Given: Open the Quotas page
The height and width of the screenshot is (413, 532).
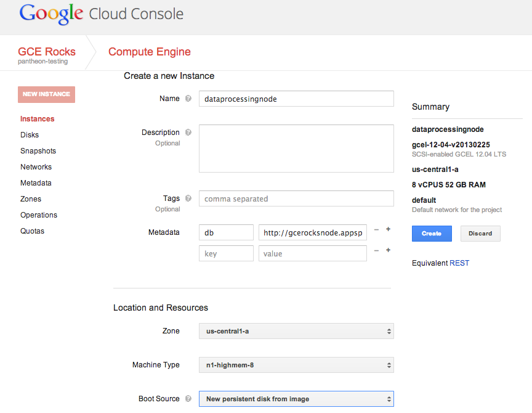Looking at the screenshot, I should [x=32, y=231].
